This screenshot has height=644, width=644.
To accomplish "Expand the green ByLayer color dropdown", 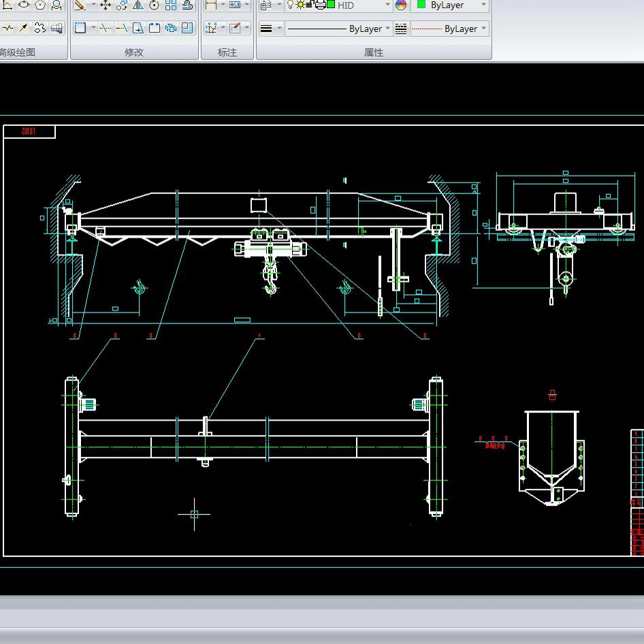I will [483, 5].
